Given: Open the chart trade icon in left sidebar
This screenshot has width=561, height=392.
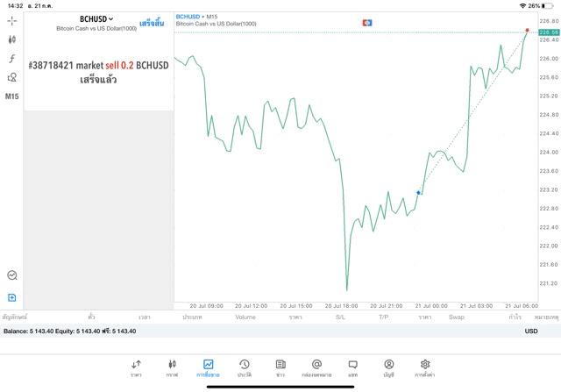Looking at the screenshot, I should coord(12,275).
